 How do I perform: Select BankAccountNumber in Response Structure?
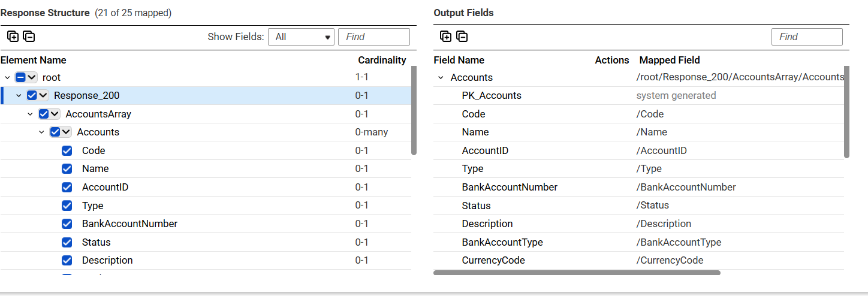tap(129, 223)
